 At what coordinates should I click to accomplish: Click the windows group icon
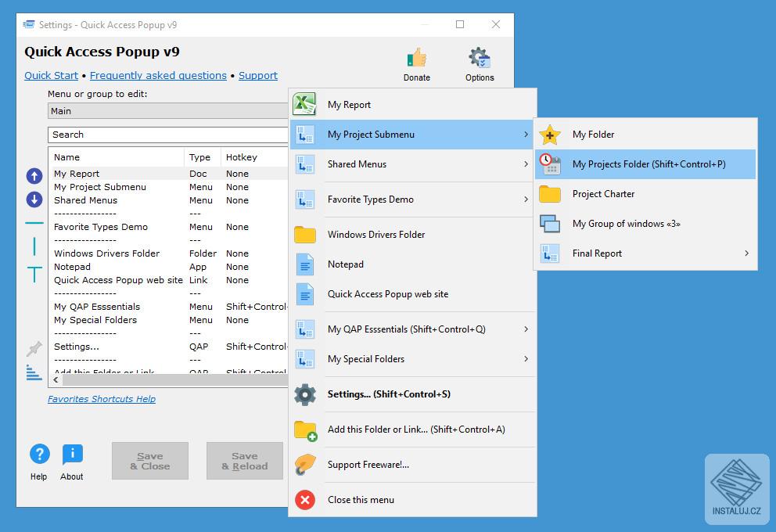click(x=550, y=224)
